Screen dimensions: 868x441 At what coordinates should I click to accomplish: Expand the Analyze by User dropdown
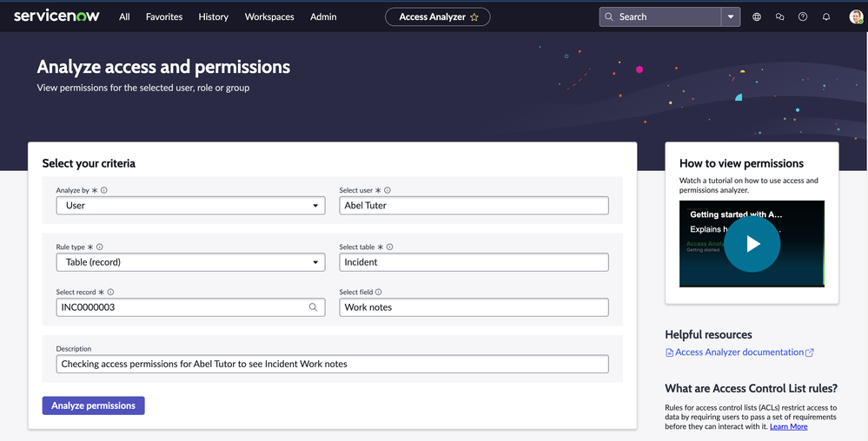[190, 205]
